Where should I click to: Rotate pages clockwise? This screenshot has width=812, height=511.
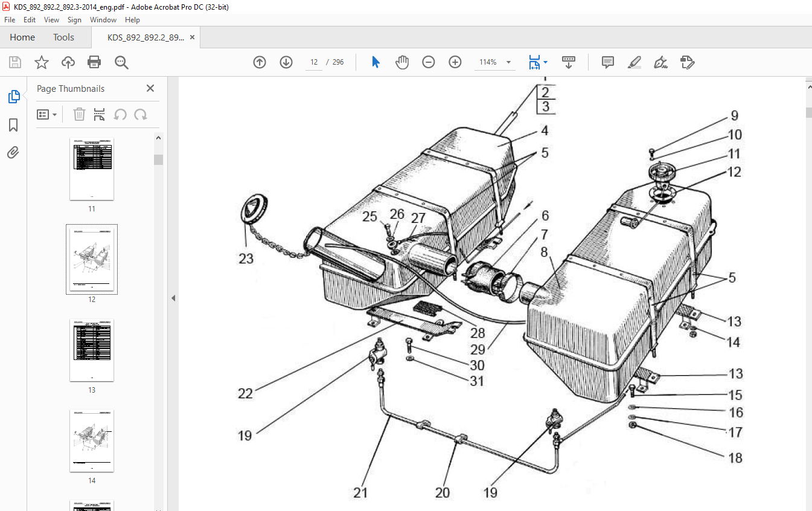pos(141,114)
